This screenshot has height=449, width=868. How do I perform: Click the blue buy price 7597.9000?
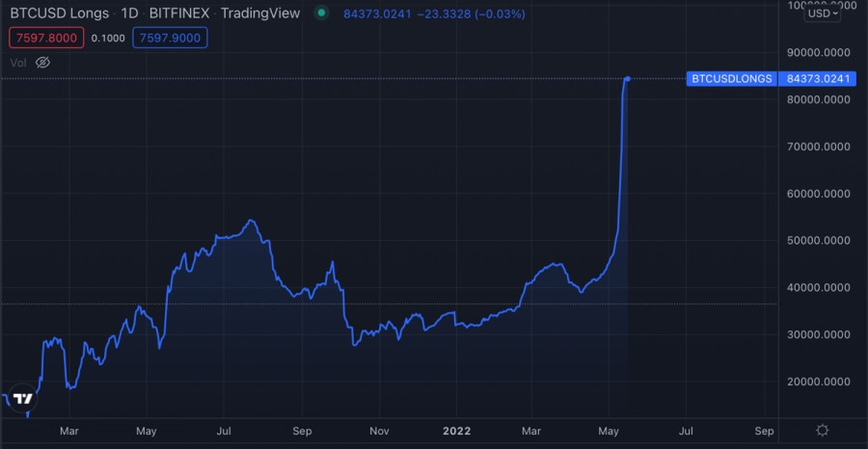pos(170,38)
